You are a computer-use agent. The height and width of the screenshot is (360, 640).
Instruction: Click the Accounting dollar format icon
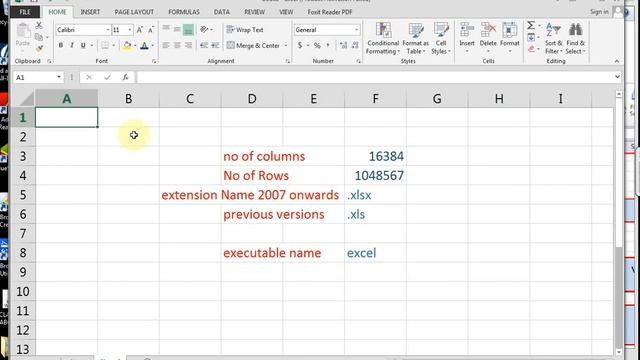(x=300, y=45)
